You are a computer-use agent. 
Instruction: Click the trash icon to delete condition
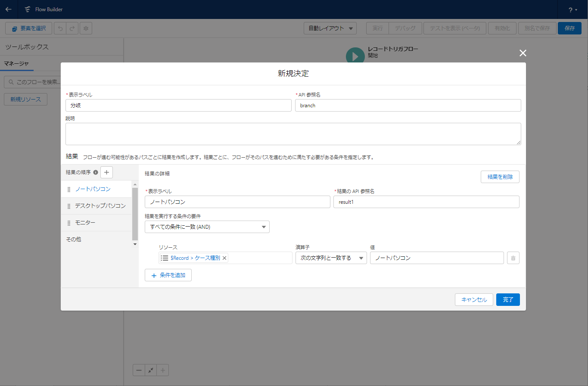(x=513, y=258)
